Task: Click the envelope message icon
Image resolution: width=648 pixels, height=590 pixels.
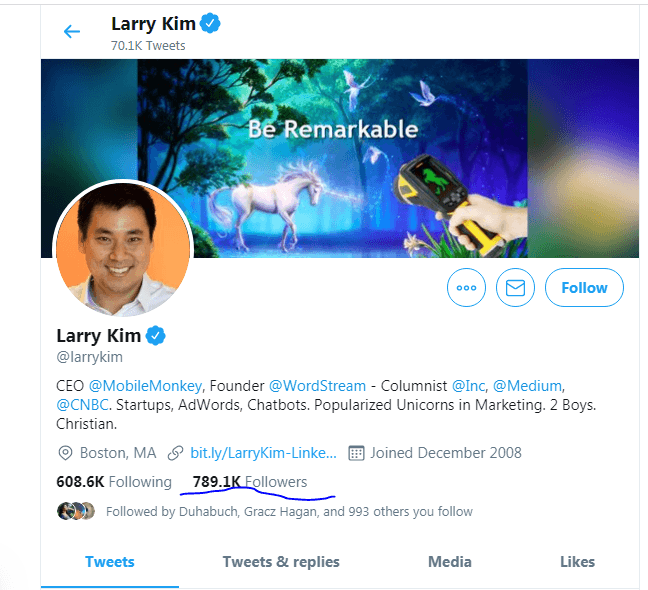Action: point(515,288)
